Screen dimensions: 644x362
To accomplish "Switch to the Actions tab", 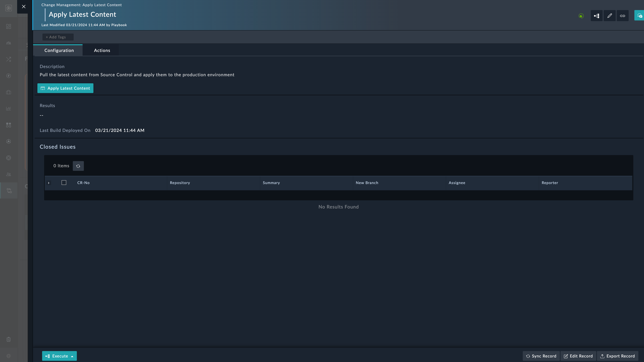I will tap(102, 50).
